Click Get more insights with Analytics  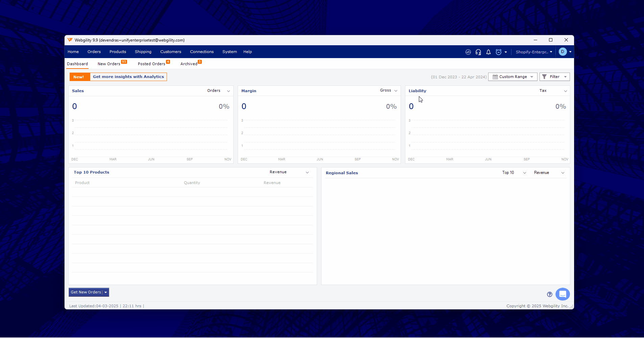tap(128, 77)
